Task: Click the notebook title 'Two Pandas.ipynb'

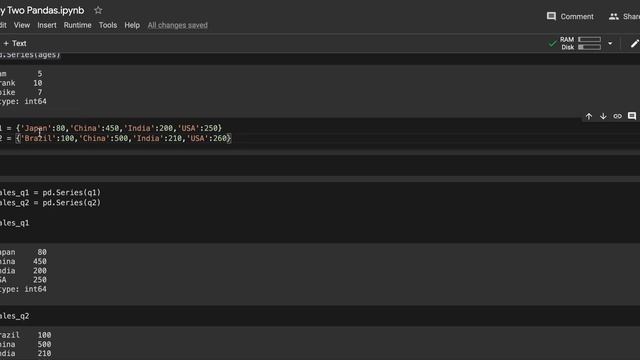Action: 45,11
